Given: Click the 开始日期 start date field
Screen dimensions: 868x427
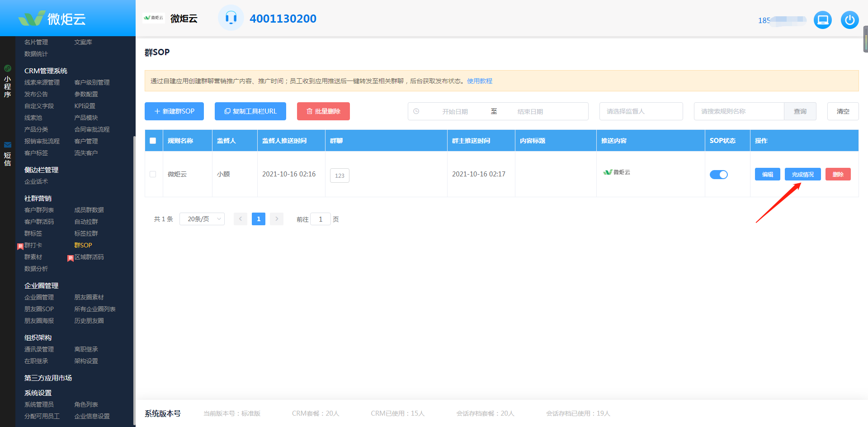Looking at the screenshot, I should point(455,111).
